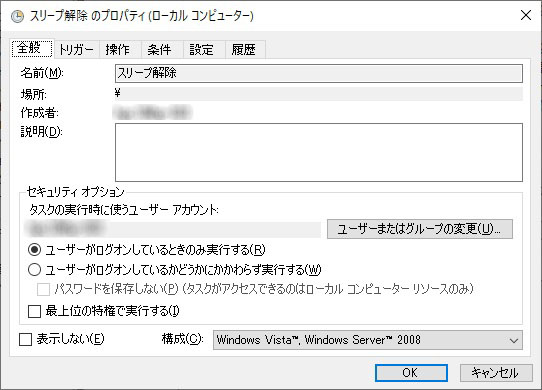Switch to the トリガー tab
542x390 pixels.
click(x=76, y=50)
